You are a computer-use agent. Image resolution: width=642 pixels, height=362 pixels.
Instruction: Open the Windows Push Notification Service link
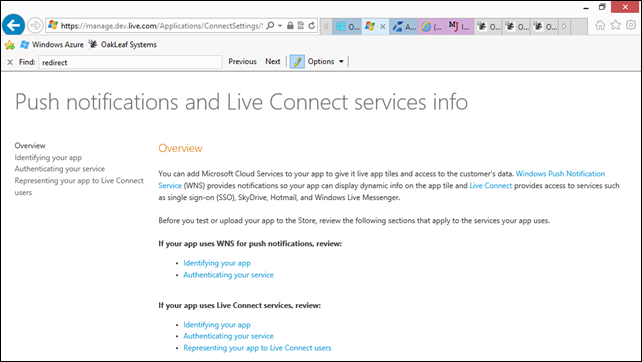[x=560, y=174]
